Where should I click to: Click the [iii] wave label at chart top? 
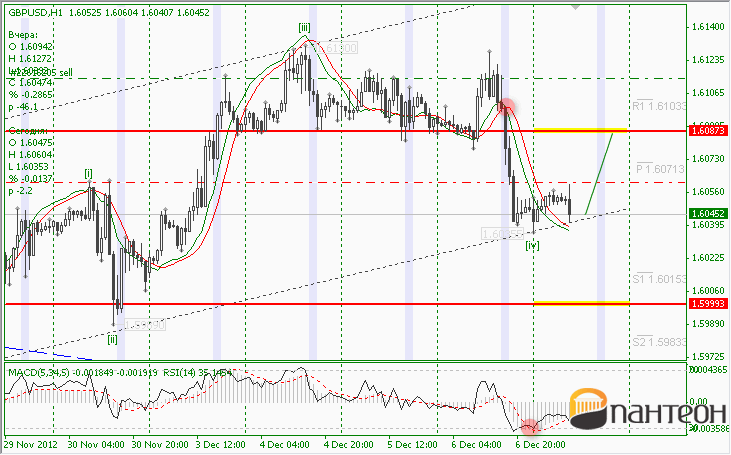coord(304,28)
